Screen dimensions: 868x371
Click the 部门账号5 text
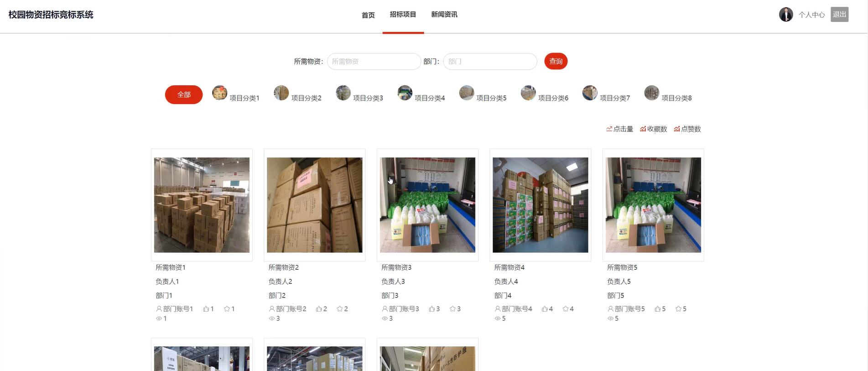[x=630, y=309]
